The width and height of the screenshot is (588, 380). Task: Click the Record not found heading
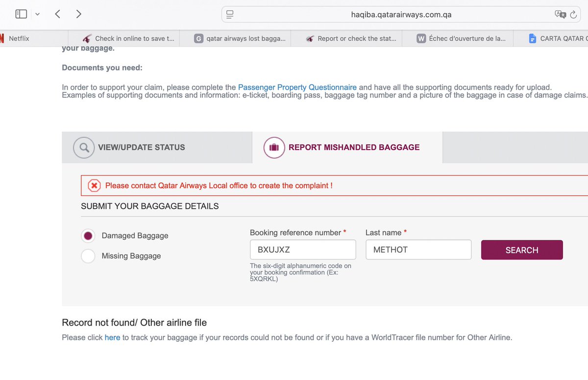click(x=134, y=323)
